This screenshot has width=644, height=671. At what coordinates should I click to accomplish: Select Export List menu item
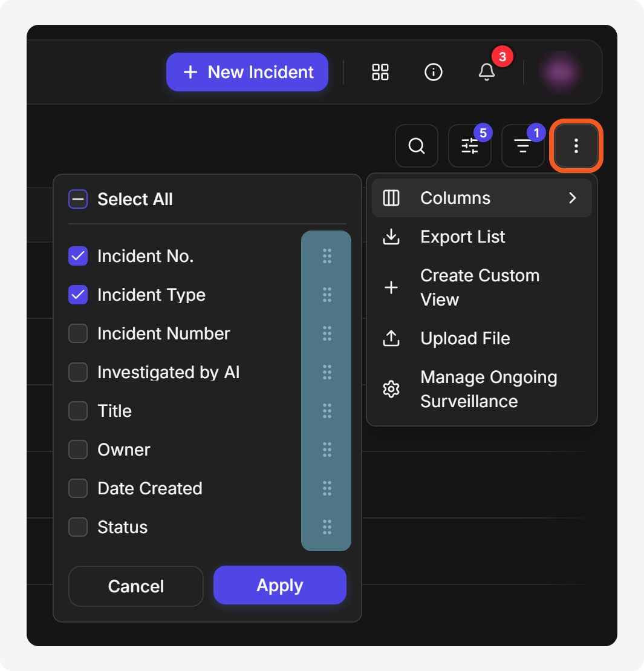[482, 237]
